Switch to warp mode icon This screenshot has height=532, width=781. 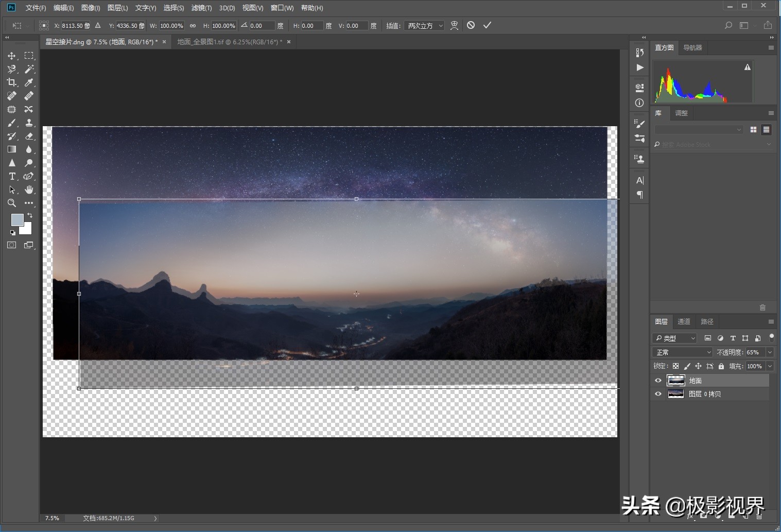(454, 25)
